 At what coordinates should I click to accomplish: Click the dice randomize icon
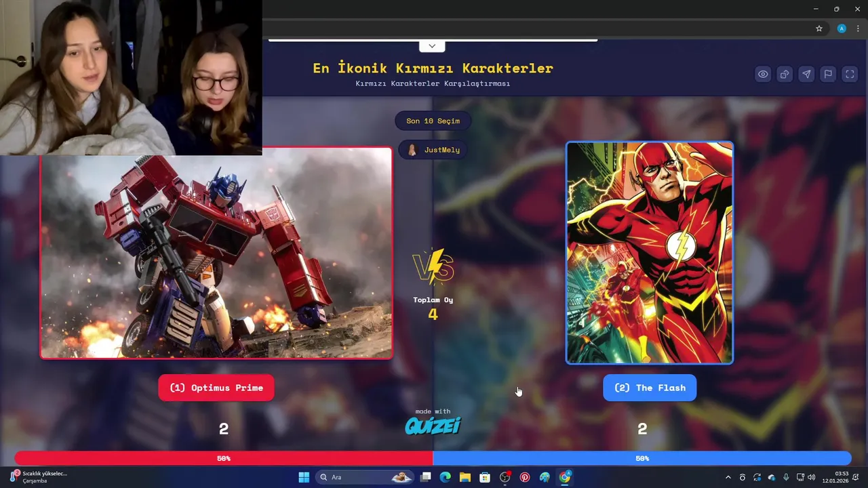click(785, 75)
